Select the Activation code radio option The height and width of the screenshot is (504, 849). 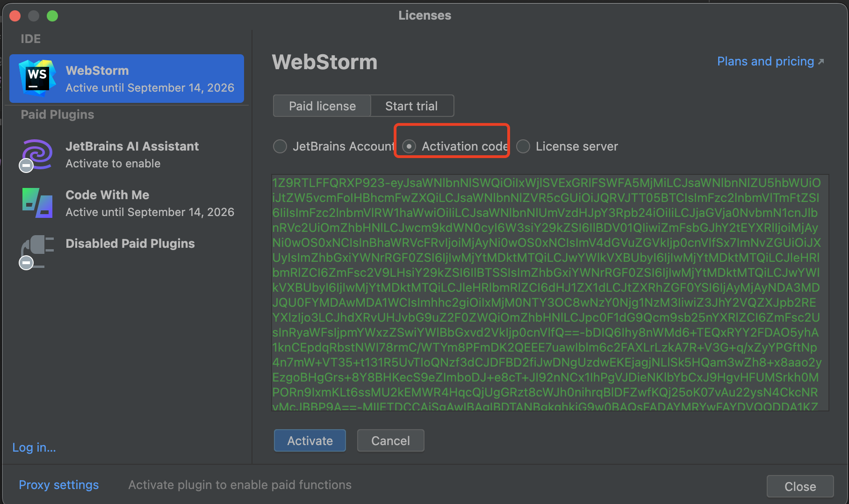[409, 146]
